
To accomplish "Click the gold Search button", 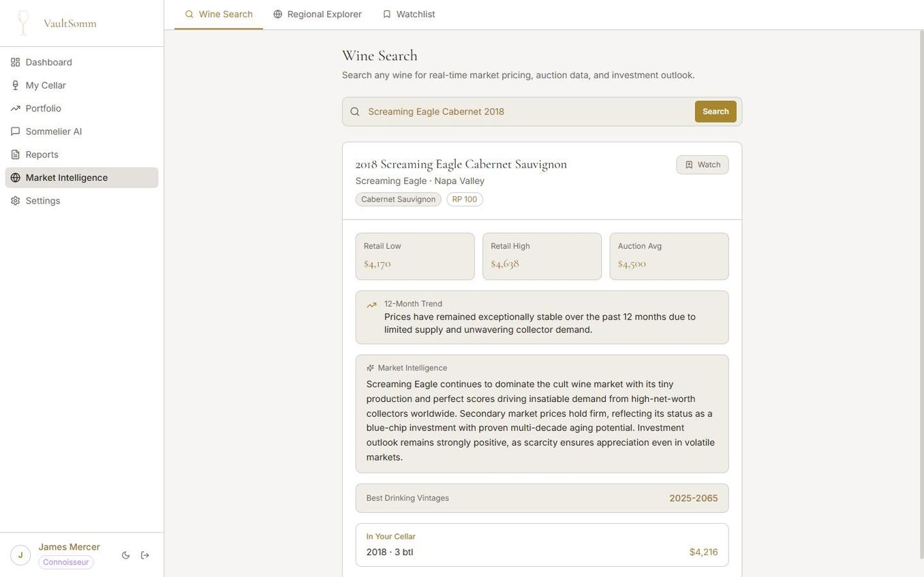I will [x=715, y=112].
